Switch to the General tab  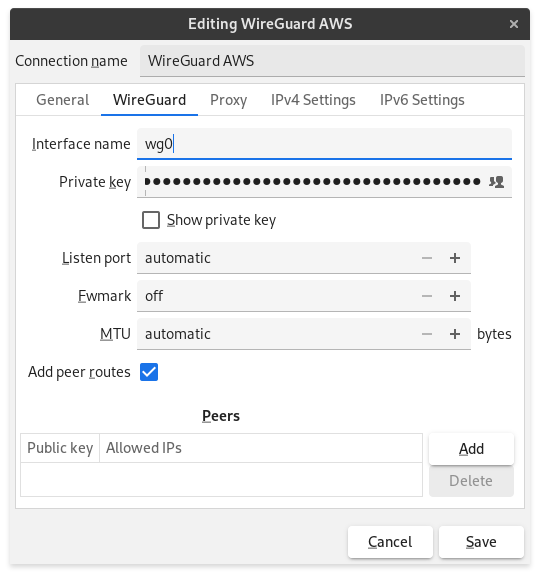(x=63, y=100)
